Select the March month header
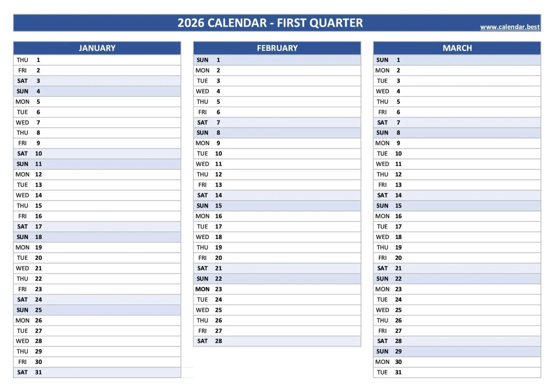Screen dimensions: 555x392 click(457, 48)
